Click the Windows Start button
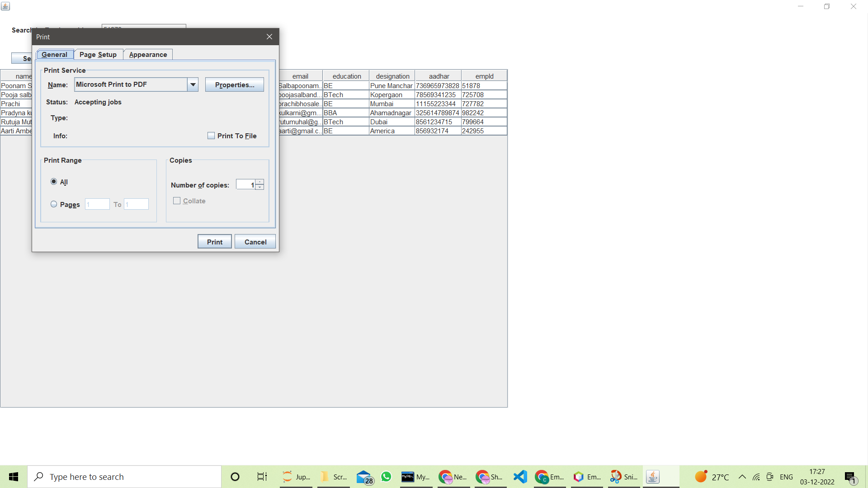The image size is (868, 488). (x=14, y=477)
